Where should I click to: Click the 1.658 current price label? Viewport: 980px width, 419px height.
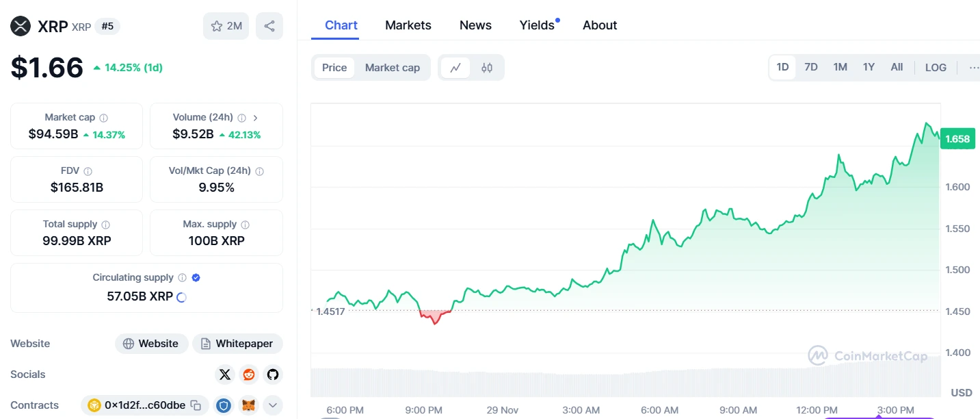tap(957, 139)
